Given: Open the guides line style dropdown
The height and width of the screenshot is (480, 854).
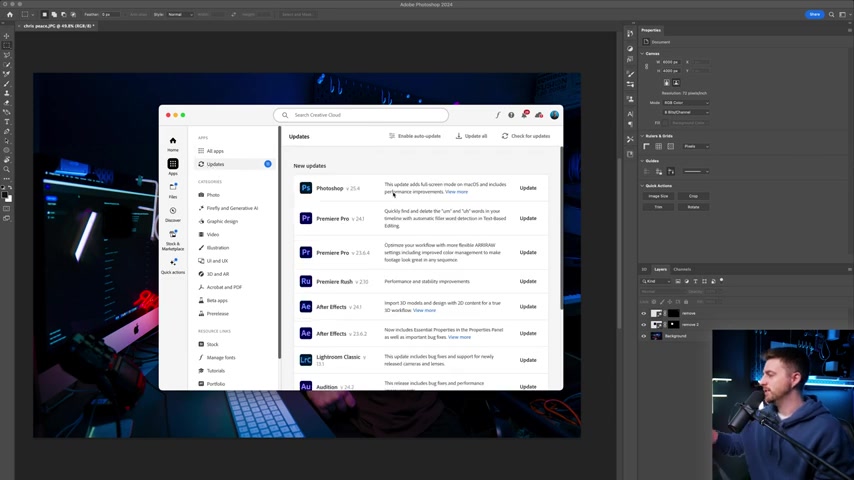Looking at the screenshot, I should pos(696,172).
